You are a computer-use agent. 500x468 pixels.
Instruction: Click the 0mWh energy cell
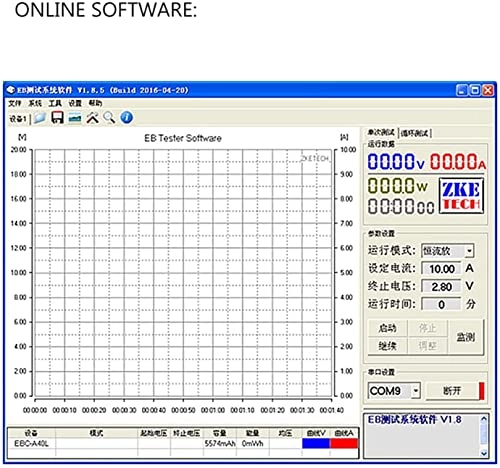pos(253,444)
